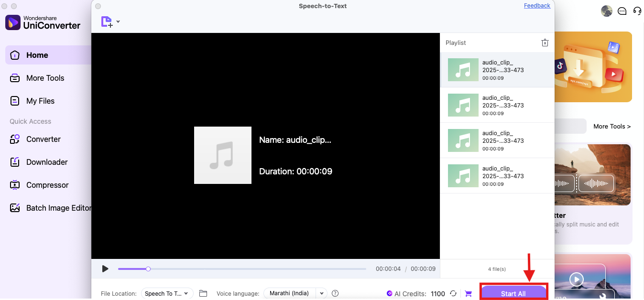
Task: Open the shopping cart to buy credits
Action: point(469,293)
